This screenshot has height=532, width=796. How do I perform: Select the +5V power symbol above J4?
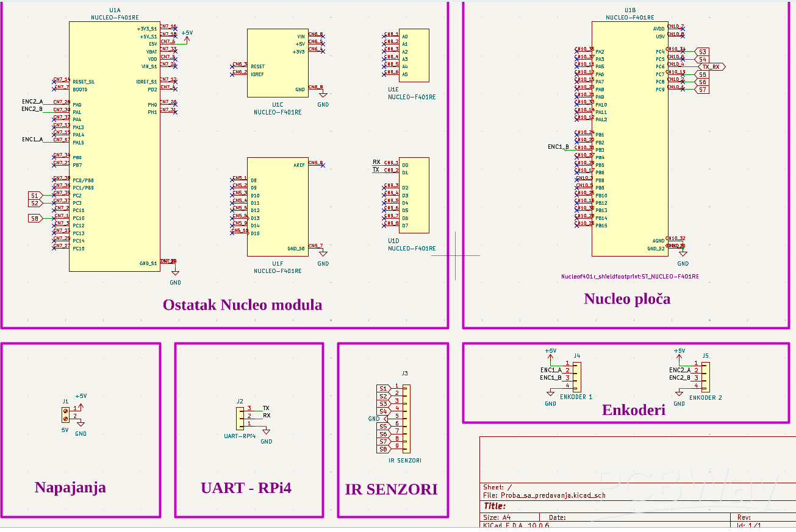pyautogui.click(x=550, y=356)
